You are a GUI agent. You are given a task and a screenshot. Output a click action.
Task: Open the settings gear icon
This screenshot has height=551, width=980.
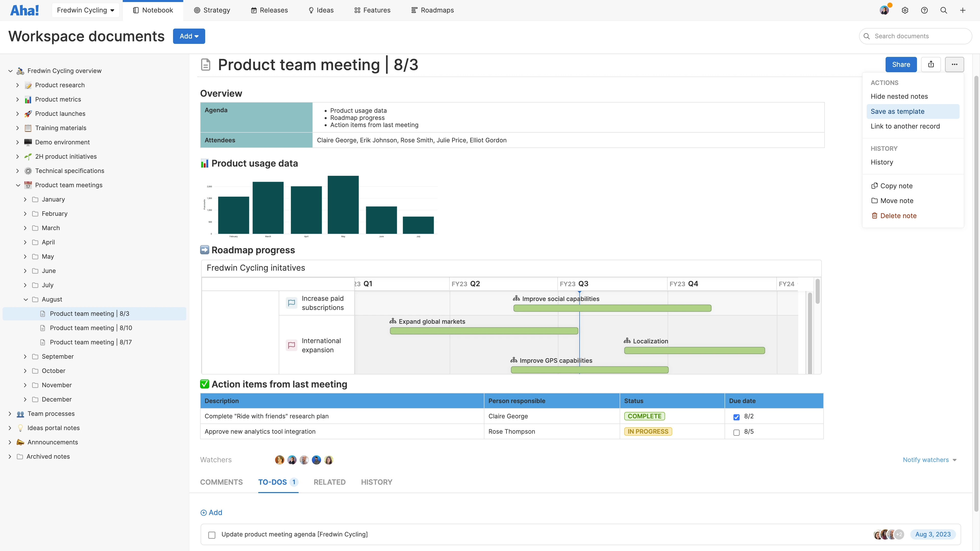coord(905,10)
